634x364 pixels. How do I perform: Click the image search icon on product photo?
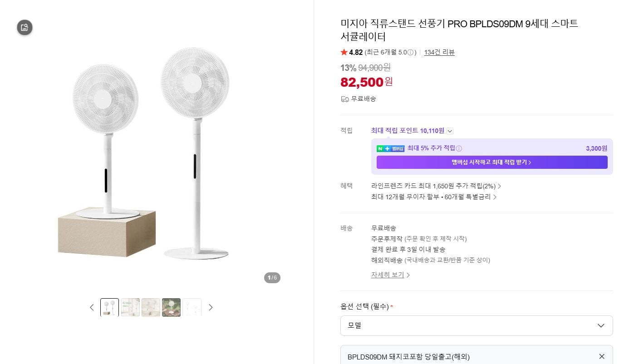pos(25,27)
